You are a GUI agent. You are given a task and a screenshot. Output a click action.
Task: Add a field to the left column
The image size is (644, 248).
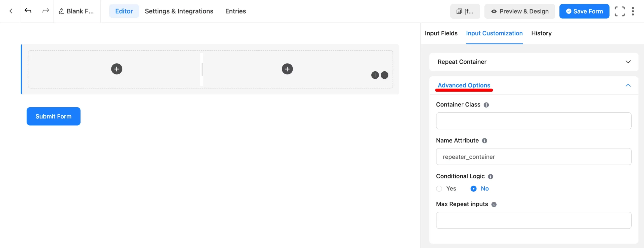[117, 69]
